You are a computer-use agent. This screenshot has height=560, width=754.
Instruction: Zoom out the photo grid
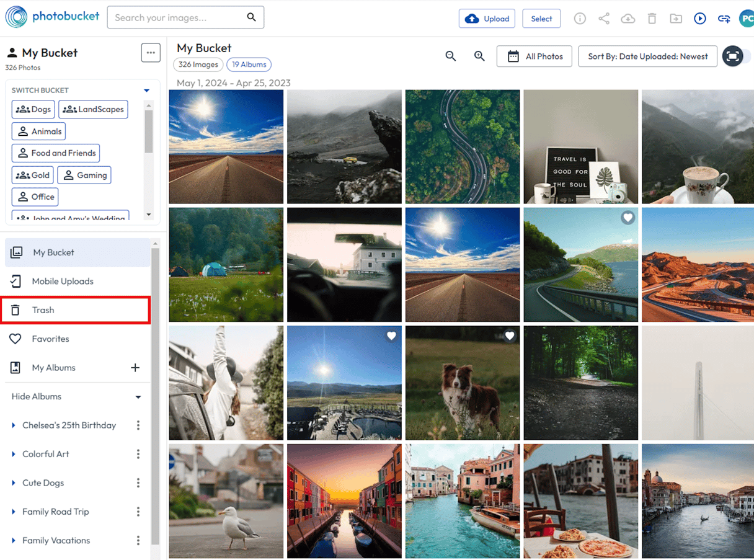coord(451,56)
